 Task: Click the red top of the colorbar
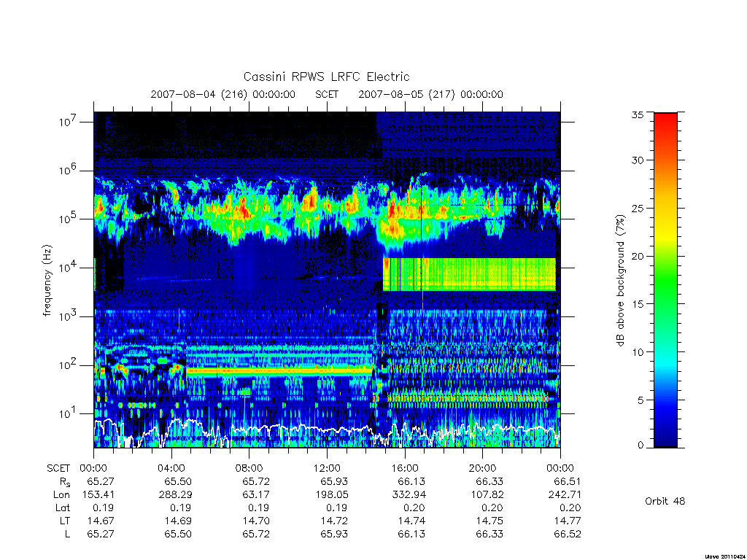(x=665, y=124)
